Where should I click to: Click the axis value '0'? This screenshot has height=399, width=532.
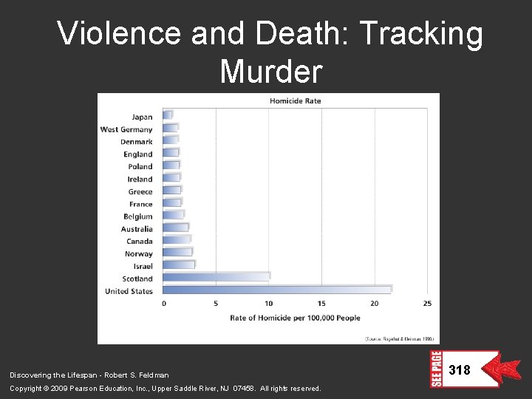[164, 304]
